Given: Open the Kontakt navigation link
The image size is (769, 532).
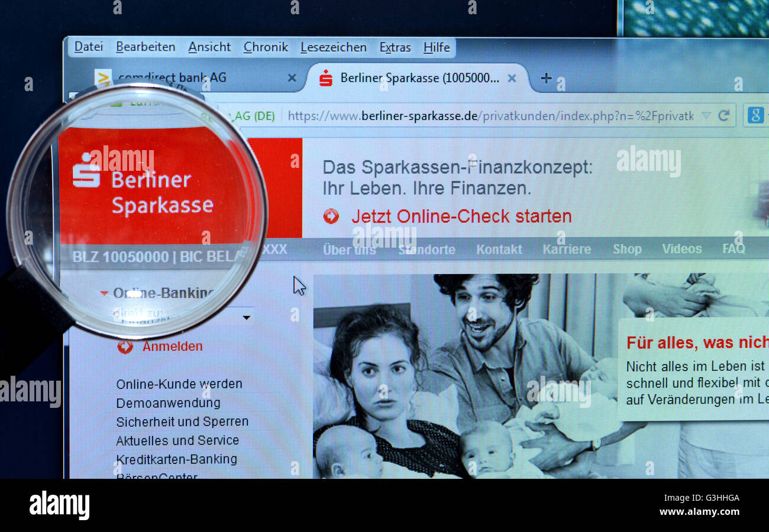Looking at the screenshot, I should point(499,249).
